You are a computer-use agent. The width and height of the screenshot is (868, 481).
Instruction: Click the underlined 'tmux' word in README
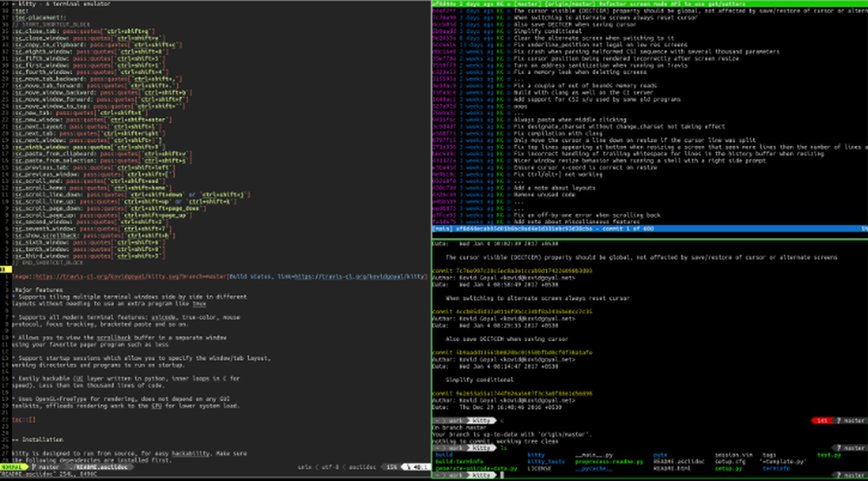pyautogui.click(x=199, y=303)
